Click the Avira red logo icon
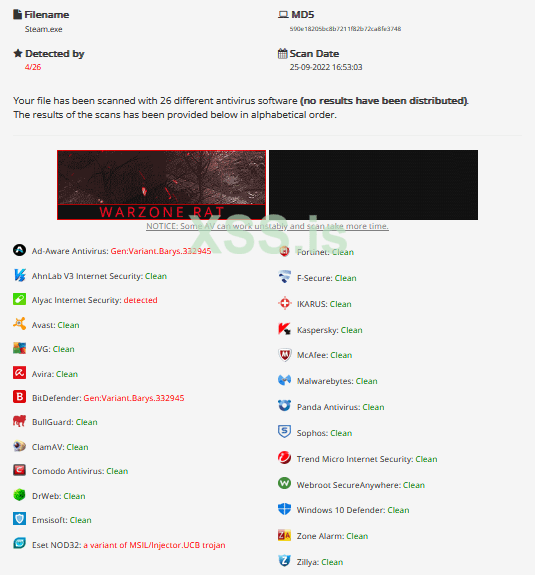535x575 pixels. 19,373
